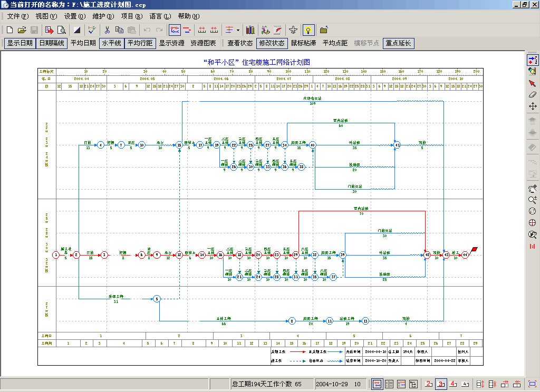Screen dimensions: 540x392
Task: Select the two-column list view icon
Action: (389, 384)
